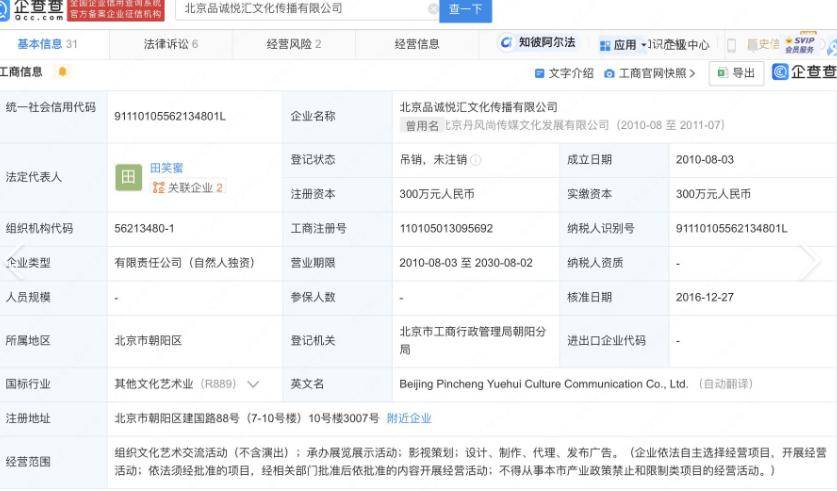Viewport: 837px width, 491px height.
Task: Open 附近企业 nearby companies link
Action: click(409, 418)
